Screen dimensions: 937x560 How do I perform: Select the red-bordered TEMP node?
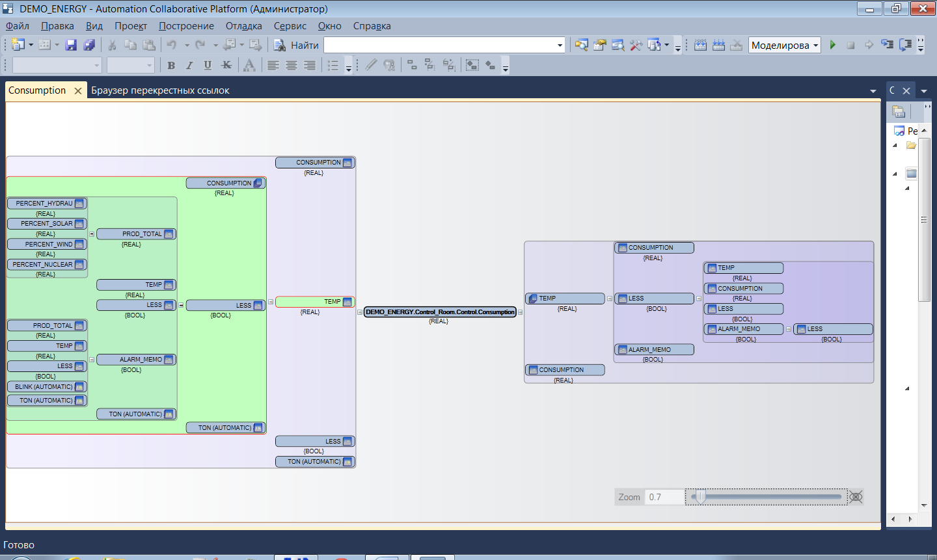pos(315,302)
